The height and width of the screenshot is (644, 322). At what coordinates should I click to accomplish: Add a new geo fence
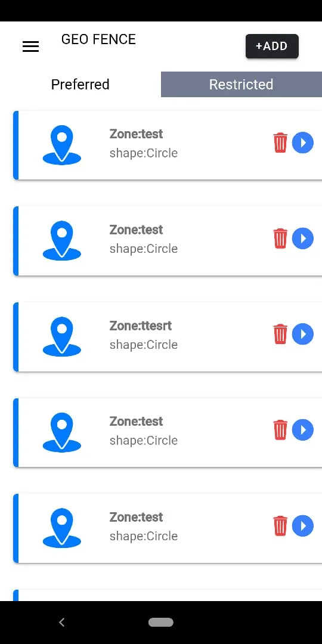[x=272, y=46]
